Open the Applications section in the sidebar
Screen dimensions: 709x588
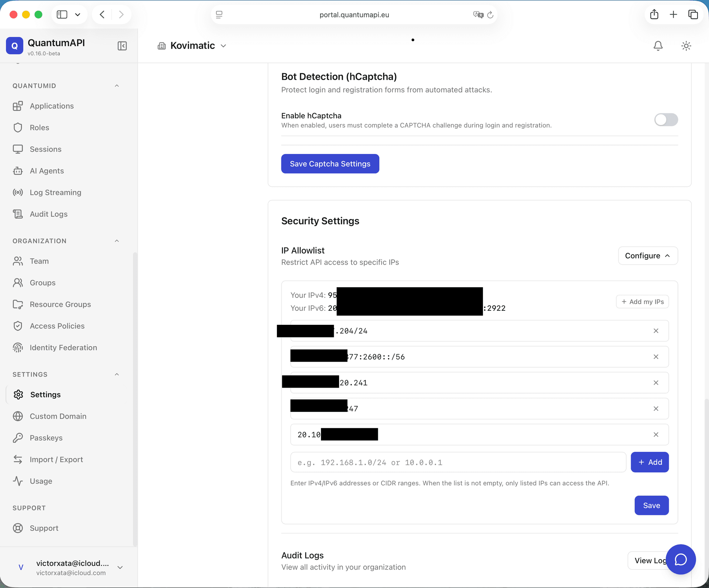pos(52,106)
